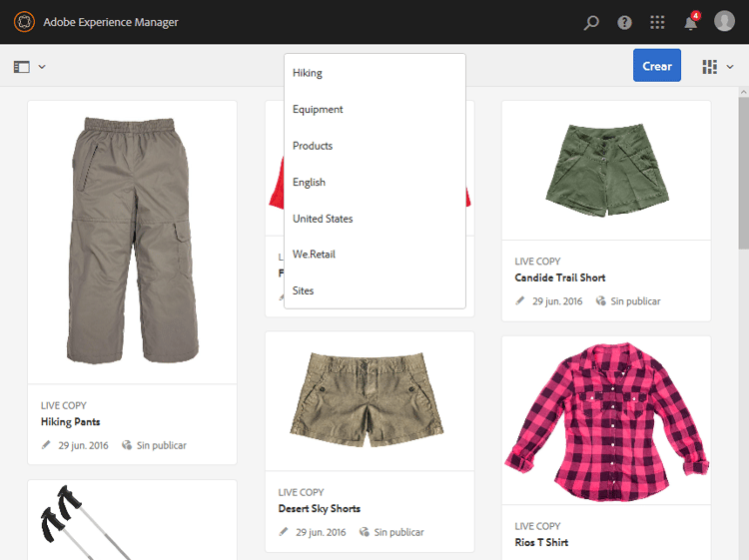Click the vertical scrollbar thumb

click(x=744, y=173)
